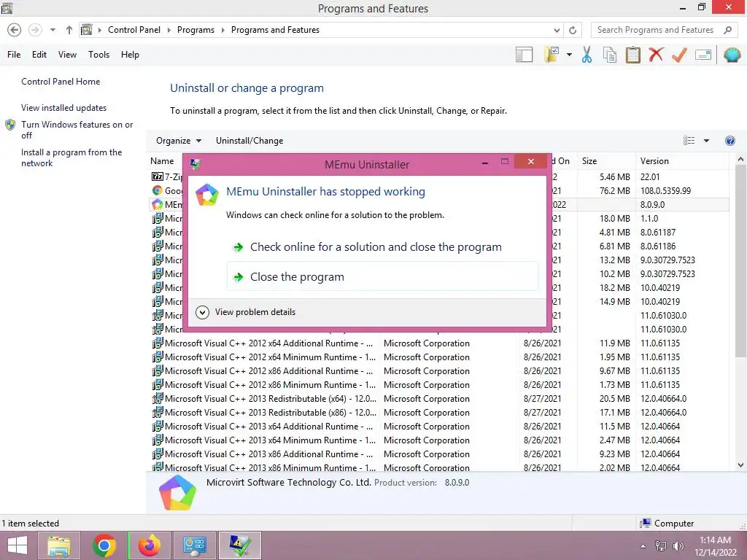Click the scroll up arrow of list

(740, 160)
